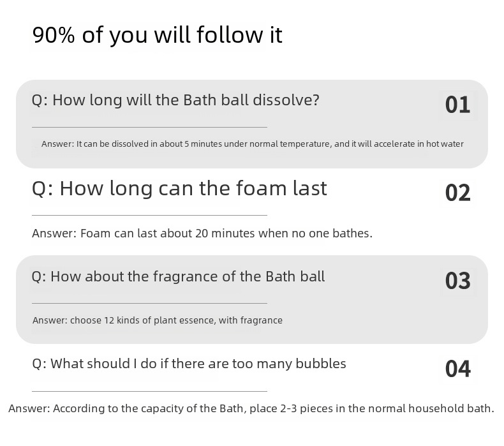This screenshot has width=504, height=446.
Task: Click the 01 number badge
Action: pos(457,105)
